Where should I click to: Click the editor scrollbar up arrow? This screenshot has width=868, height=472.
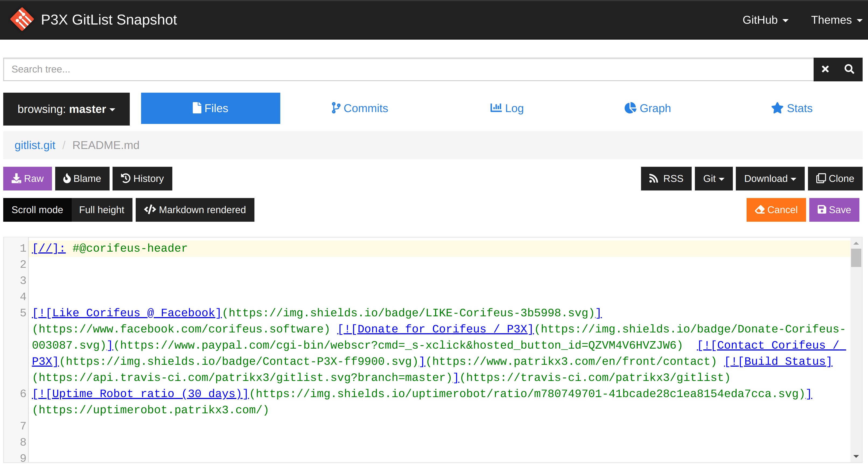(856, 243)
